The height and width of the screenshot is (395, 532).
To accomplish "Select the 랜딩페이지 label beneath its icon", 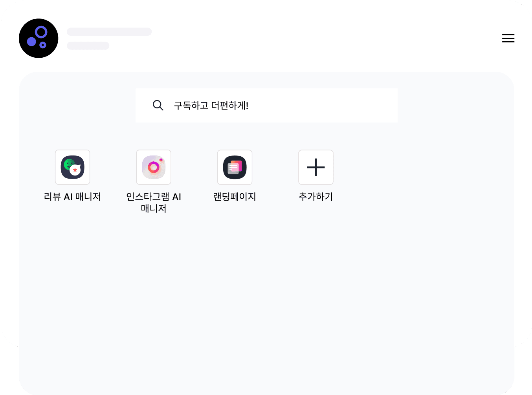I will click(x=235, y=197).
